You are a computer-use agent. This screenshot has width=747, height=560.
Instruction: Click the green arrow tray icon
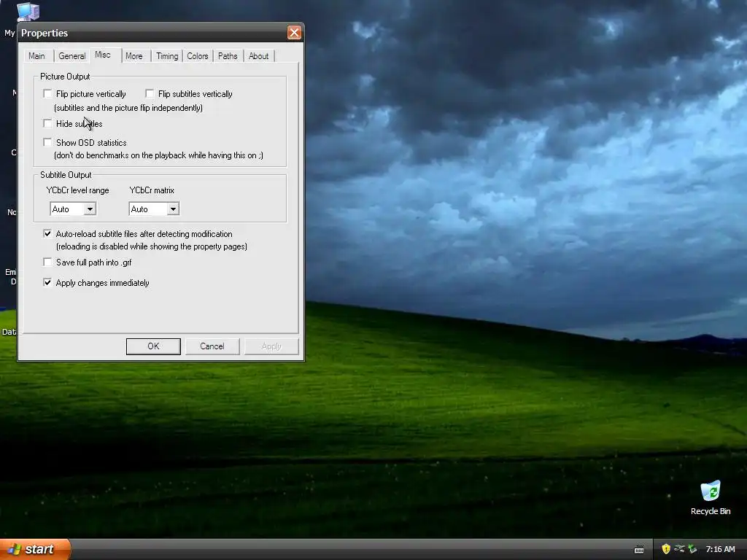pyautogui.click(x=693, y=549)
